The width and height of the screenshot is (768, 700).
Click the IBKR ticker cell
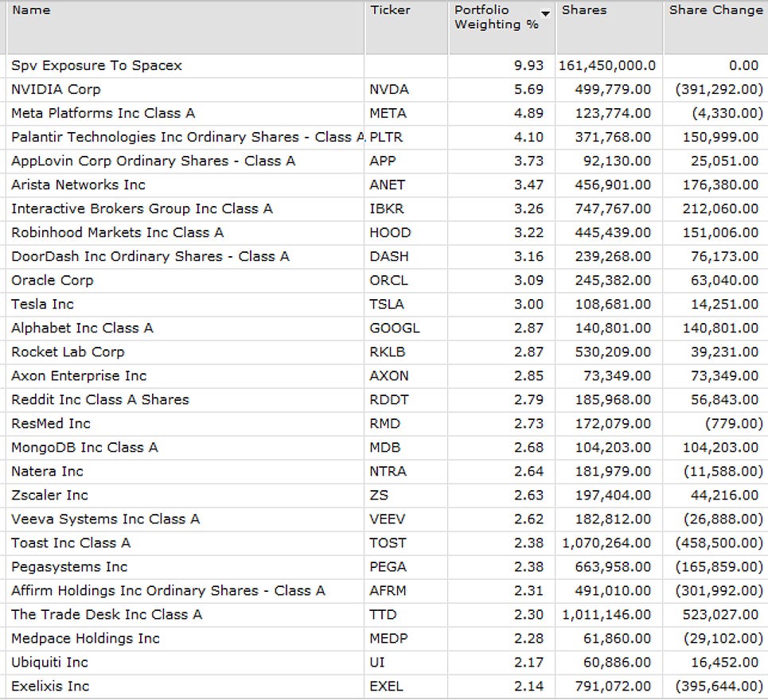[x=387, y=209]
